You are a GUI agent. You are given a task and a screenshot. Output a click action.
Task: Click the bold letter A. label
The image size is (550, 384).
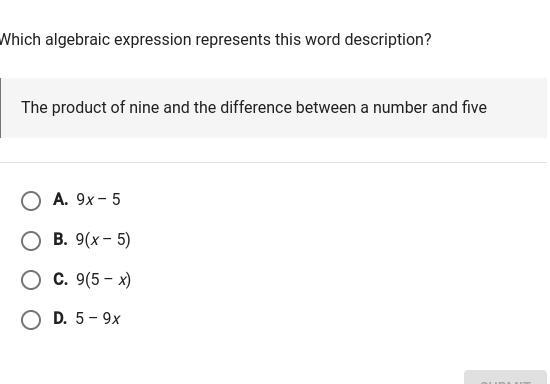tap(60, 200)
